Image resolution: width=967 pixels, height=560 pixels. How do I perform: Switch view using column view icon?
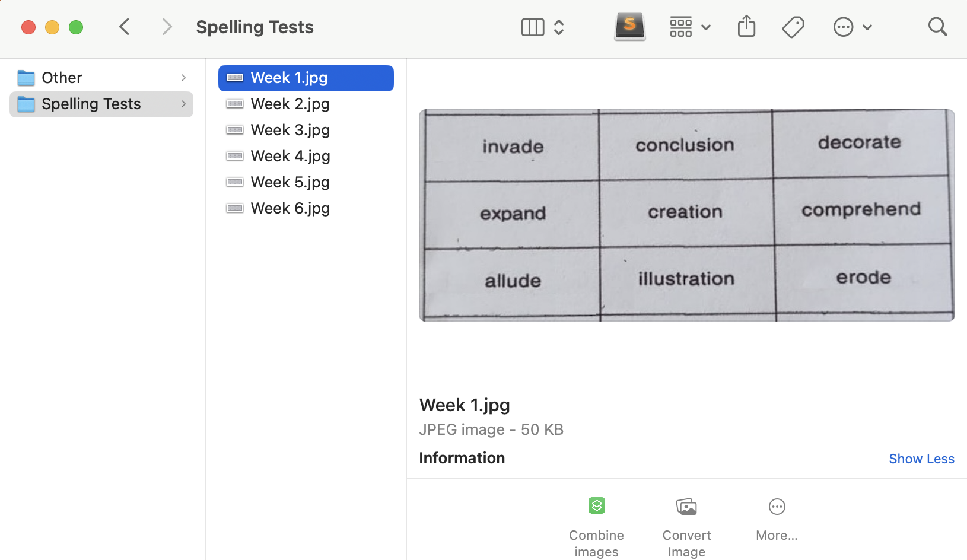[532, 27]
